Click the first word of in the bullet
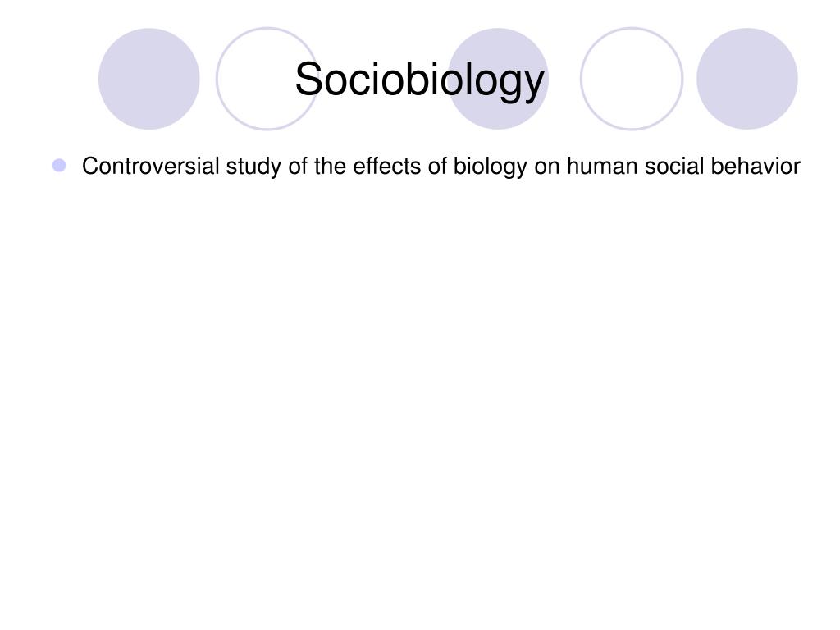Screen dimensions: 840x630 (x=297, y=166)
